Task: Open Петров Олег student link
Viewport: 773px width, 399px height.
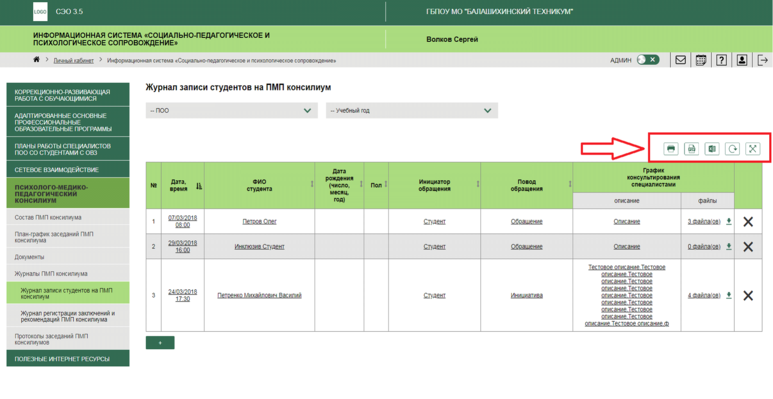Action: [x=259, y=221]
